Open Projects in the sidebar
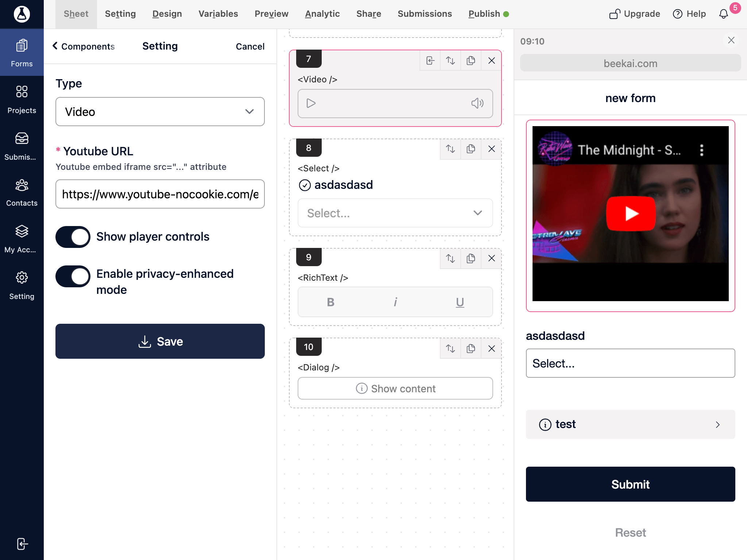Viewport: 747px width, 560px height. (22, 99)
